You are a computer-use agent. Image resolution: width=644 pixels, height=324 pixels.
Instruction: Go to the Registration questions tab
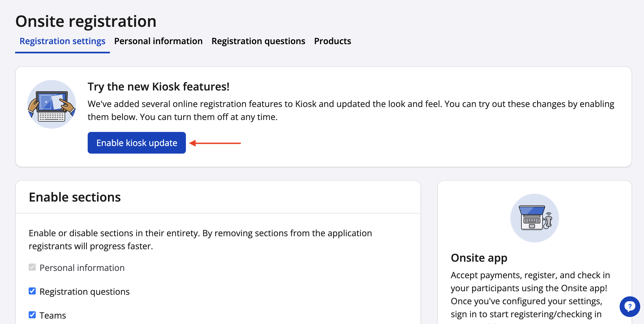(x=258, y=41)
